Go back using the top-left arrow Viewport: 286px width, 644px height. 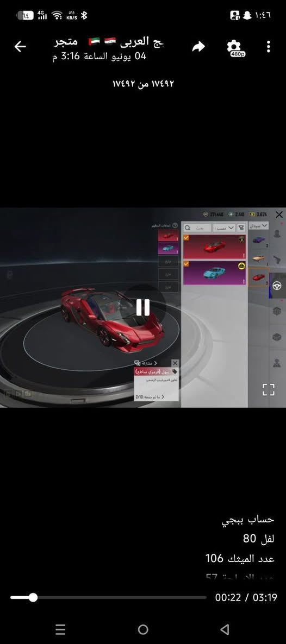click(x=20, y=47)
